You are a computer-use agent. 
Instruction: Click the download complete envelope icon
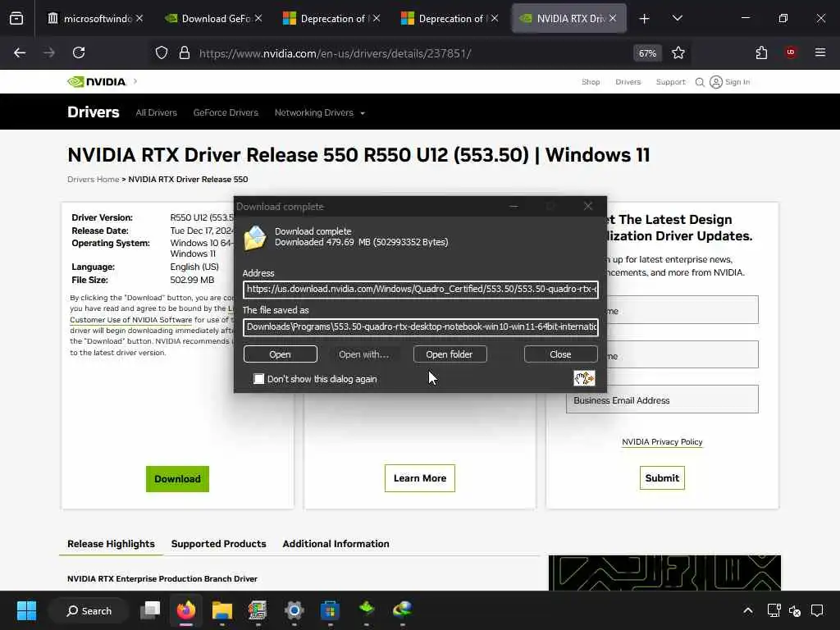click(255, 237)
